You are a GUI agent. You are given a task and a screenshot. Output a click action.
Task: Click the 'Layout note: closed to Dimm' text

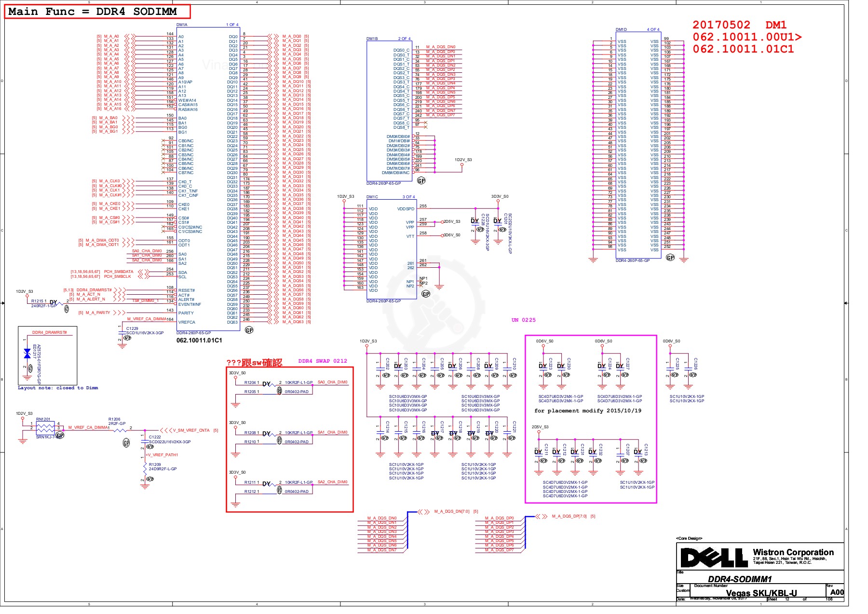pos(58,388)
